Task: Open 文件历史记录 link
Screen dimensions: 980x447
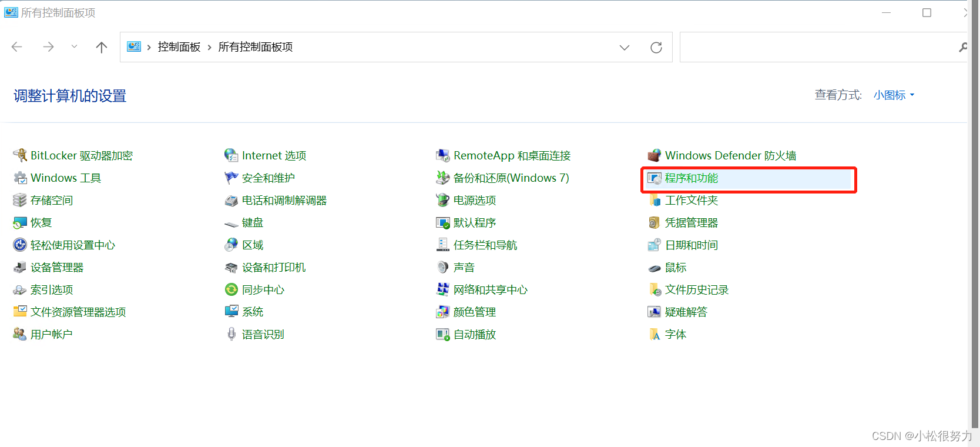Action: pyautogui.click(x=697, y=290)
